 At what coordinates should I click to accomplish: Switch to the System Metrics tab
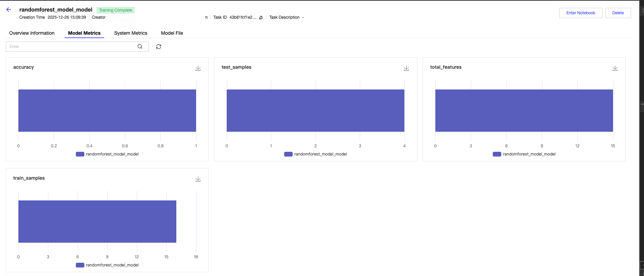(131, 33)
